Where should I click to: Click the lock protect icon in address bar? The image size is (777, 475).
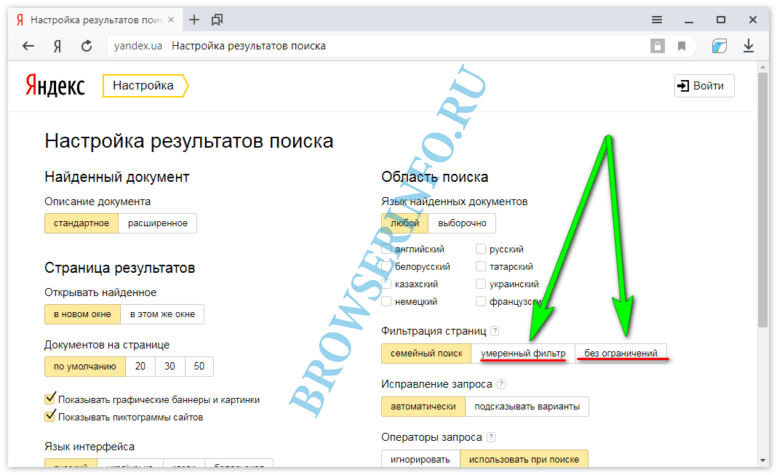click(658, 46)
